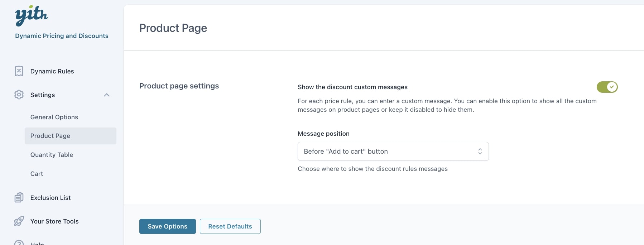Screen dimensions: 644x245
Task: Click the Settings gear icon
Action: coord(19,95)
